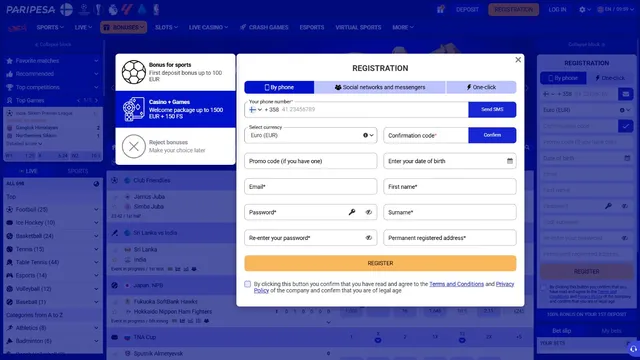
Task: Open the Terms and Conditions link
Action: 456,284
